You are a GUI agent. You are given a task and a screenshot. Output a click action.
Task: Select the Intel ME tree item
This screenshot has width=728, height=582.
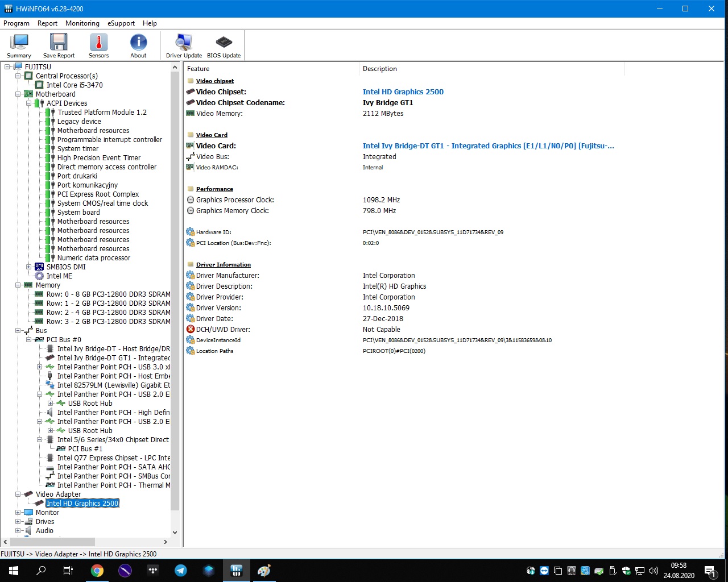click(x=59, y=276)
